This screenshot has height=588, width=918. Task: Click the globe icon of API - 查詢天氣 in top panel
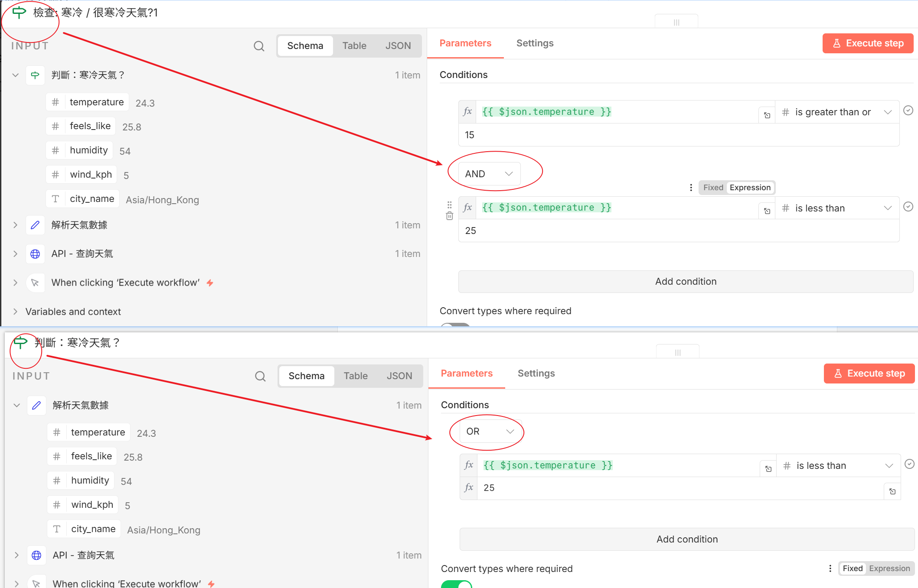[35, 254]
